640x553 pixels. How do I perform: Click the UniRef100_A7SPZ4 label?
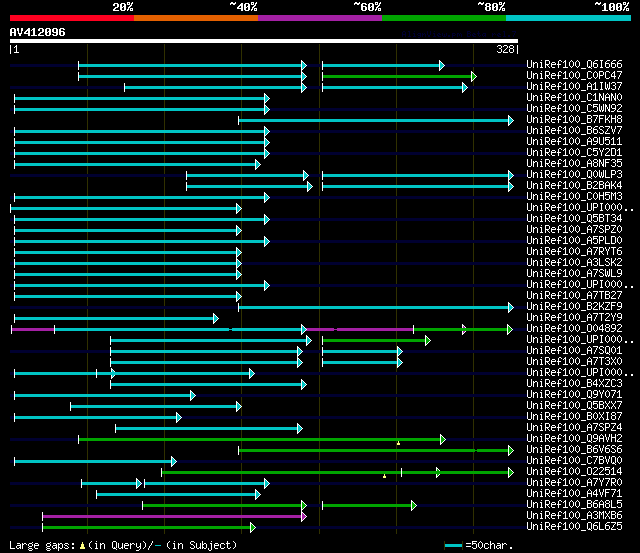point(574,428)
